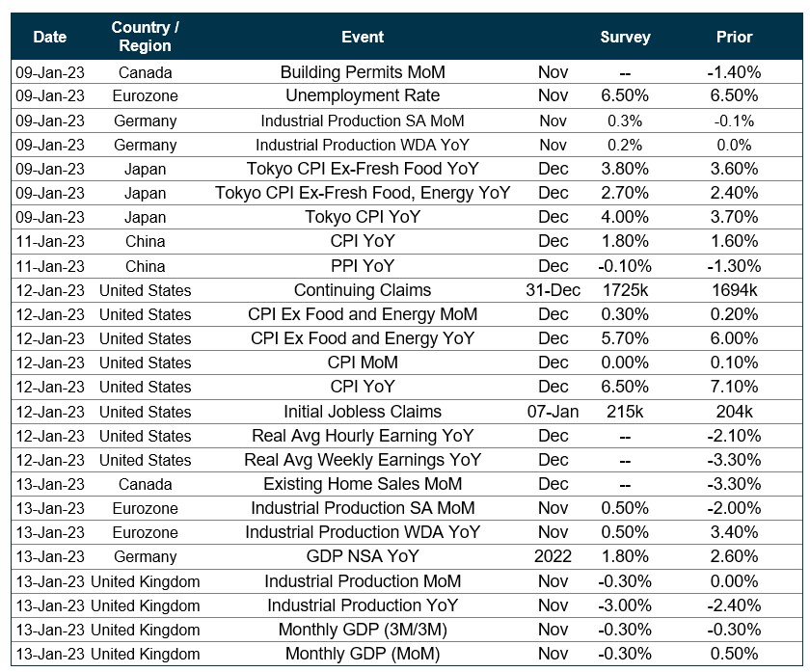Click the Real Avg Weekly Earnings YoY cell

(x=363, y=460)
